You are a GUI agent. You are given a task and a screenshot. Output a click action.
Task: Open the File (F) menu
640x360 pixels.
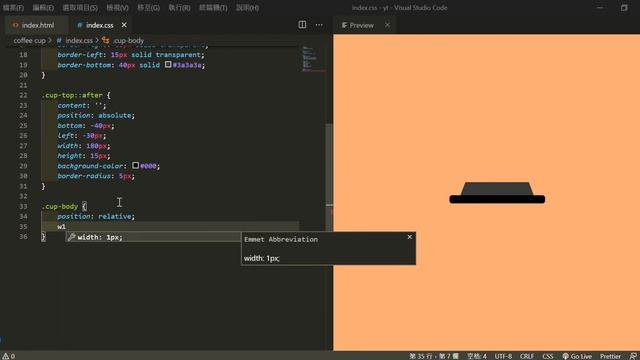coord(13,8)
